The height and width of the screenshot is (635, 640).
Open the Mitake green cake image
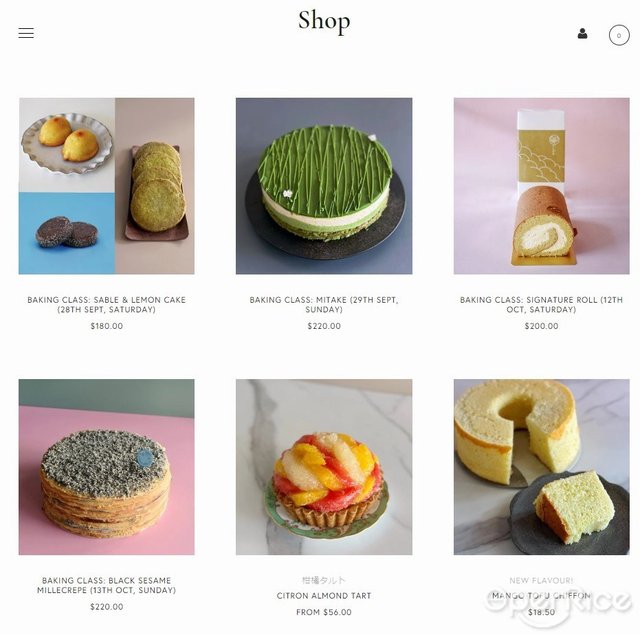click(324, 186)
